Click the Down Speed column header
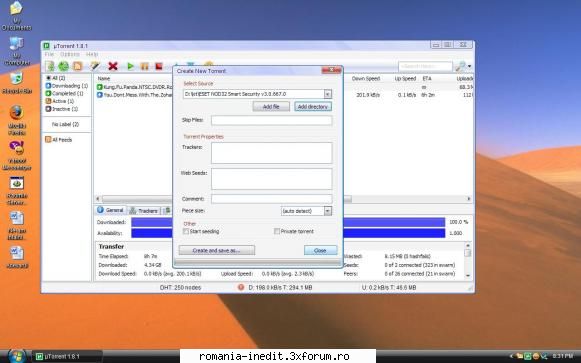The width and height of the screenshot is (581, 363). click(366, 79)
